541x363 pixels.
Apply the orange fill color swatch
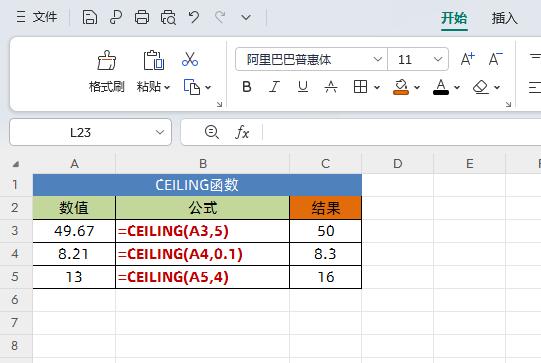click(x=401, y=87)
